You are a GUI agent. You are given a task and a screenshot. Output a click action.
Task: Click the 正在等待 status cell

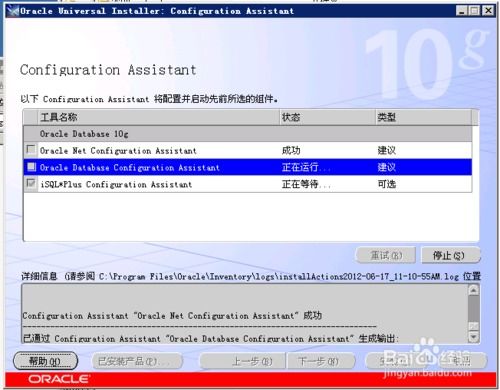306,184
